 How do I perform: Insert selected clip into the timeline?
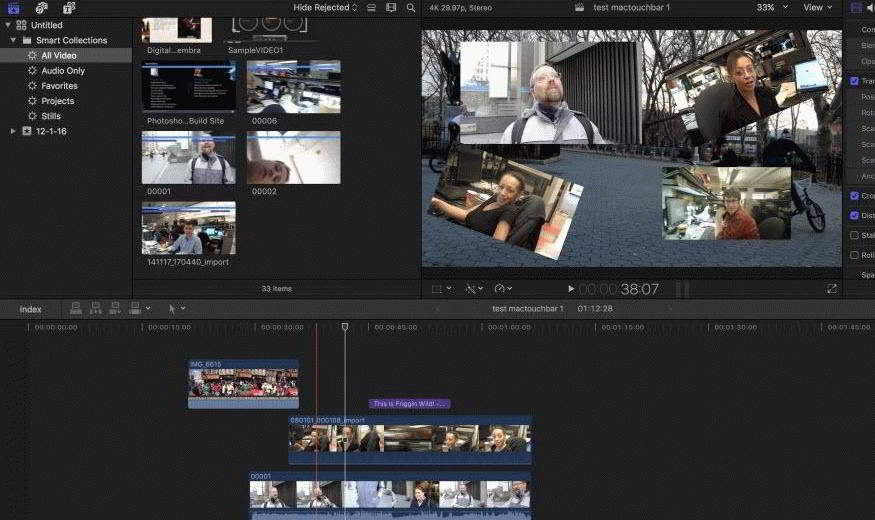(x=96, y=309)
